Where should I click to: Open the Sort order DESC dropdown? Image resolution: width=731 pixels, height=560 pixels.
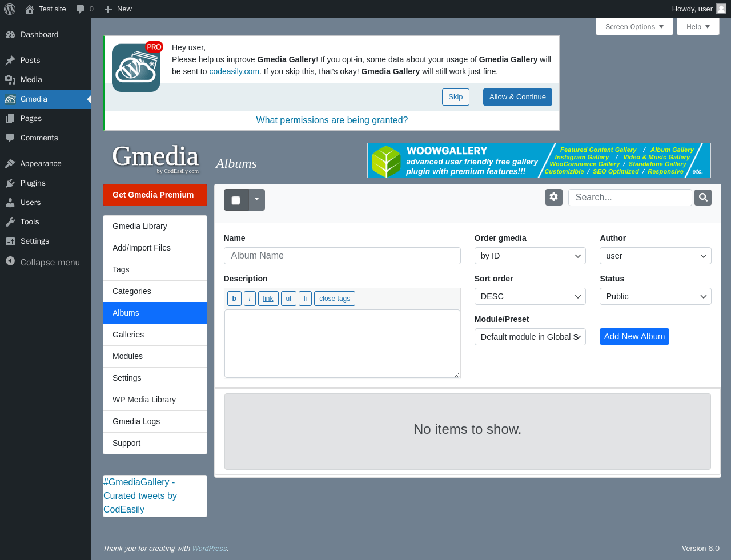click(530, 296)
